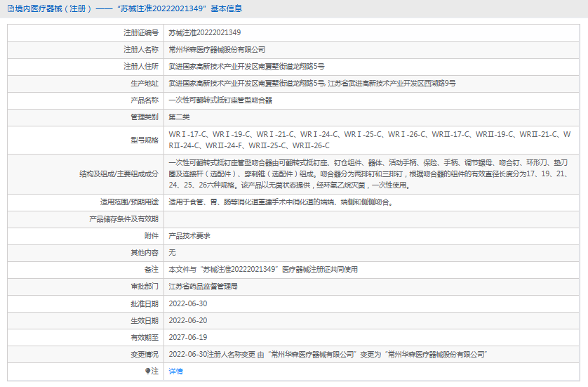The width and height of the screenshot is (588, 387).
Task: Click effective date 2022-06-20
Action: 188,320
